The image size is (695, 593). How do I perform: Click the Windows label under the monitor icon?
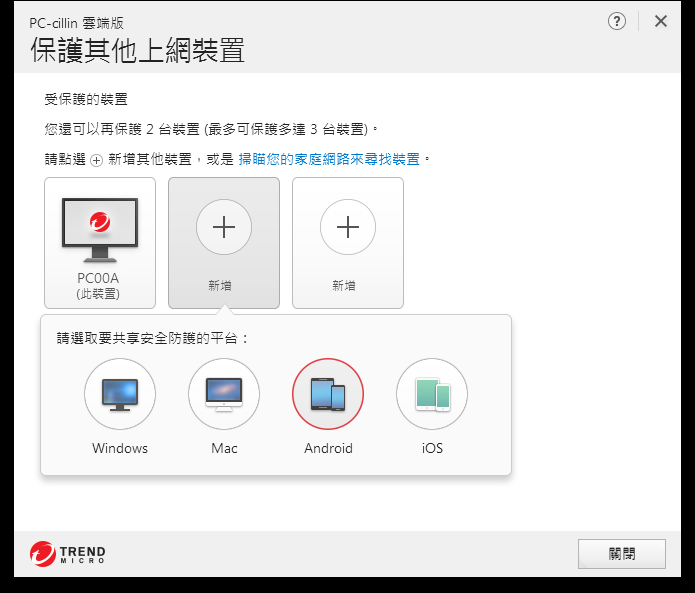(120, 448)
